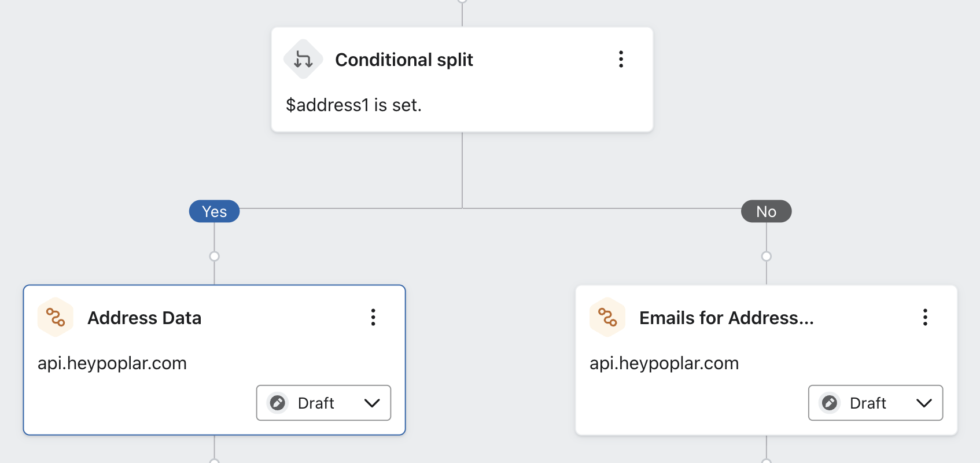Click draft pencil icon in Emails for Address
This screenshot has width=980, height=463.
click(x=830, y=403)
